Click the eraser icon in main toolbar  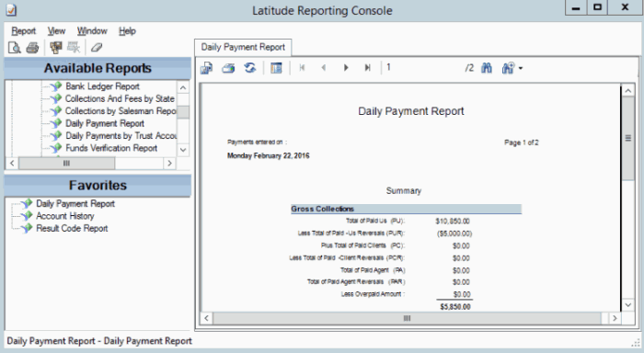pos(97,48)
